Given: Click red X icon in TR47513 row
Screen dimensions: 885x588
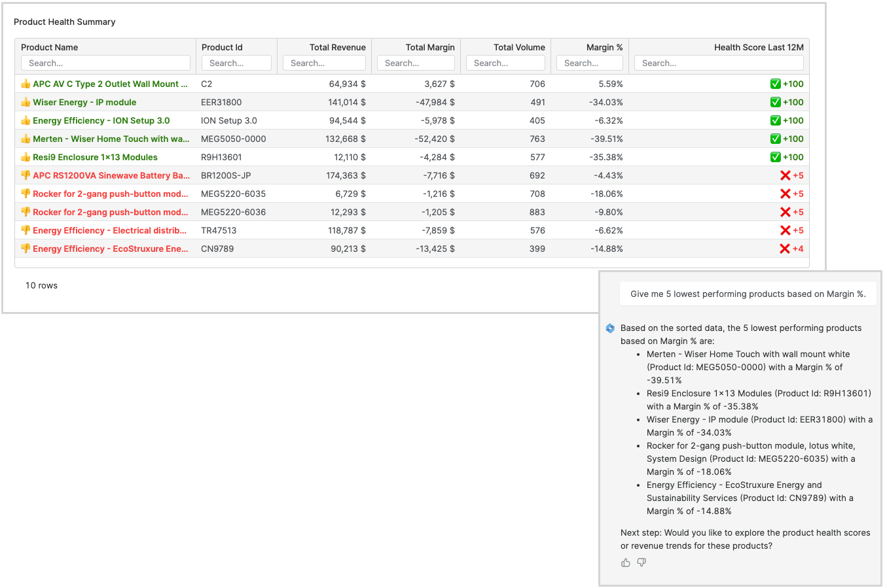Looking at the screenshot, I should (786, 230).
